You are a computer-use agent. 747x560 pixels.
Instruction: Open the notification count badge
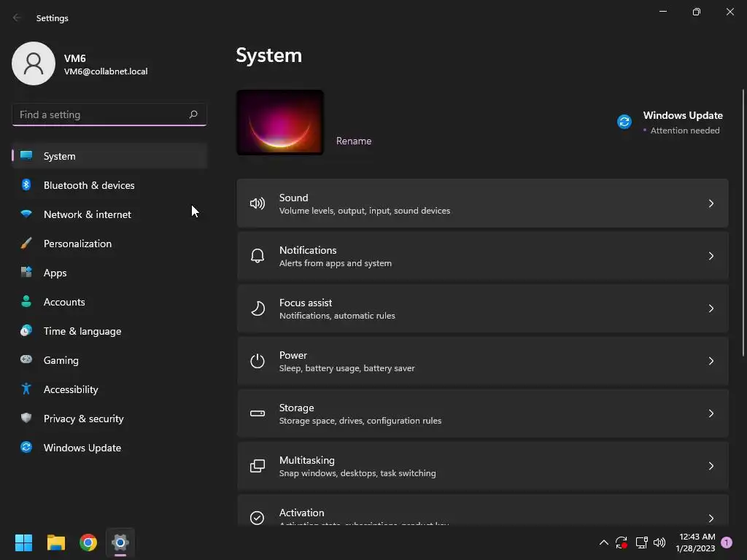(x=727, y=542)
